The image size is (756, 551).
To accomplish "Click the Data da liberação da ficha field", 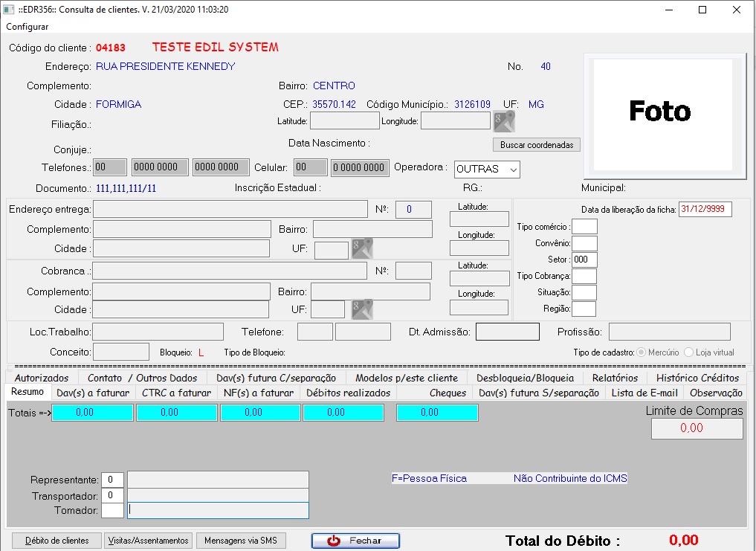I will pos(705,210).
